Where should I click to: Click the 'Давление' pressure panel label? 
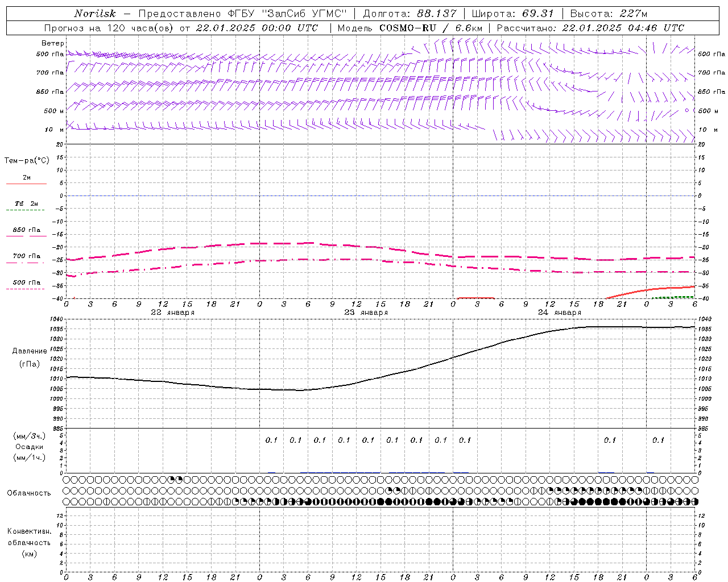click(x=30, y=351)
